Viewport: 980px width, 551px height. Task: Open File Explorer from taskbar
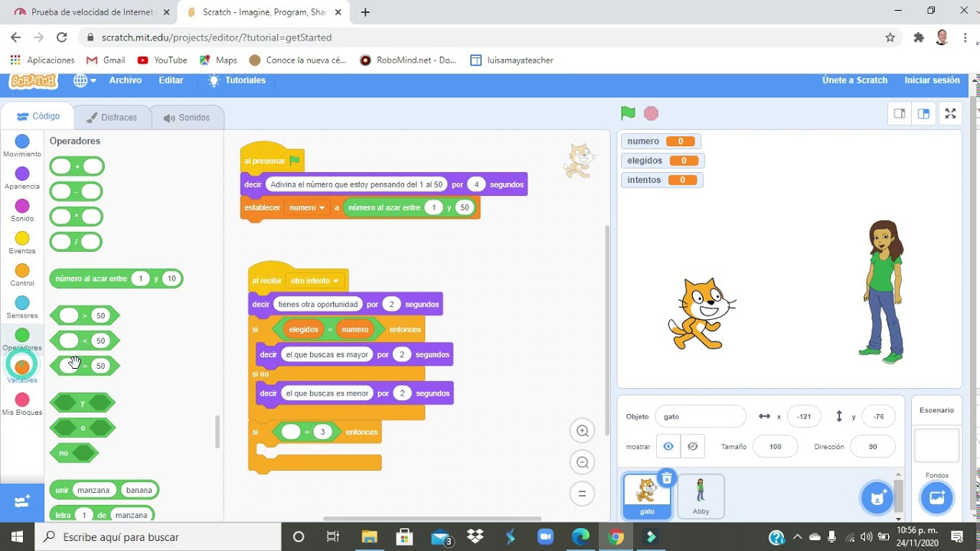[369, 536]
